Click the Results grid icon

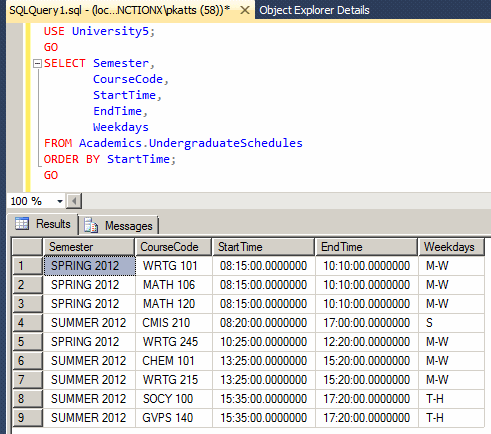pyautogui.click(x=22, y=224)
